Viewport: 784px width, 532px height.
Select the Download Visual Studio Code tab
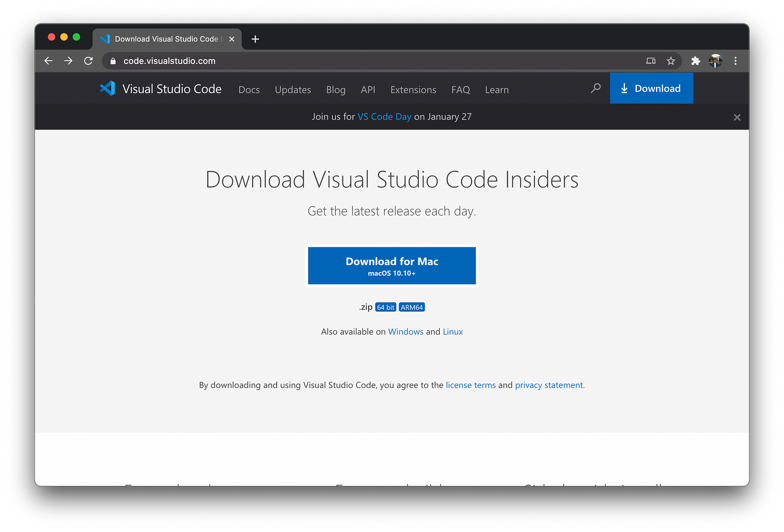(167, 39)
